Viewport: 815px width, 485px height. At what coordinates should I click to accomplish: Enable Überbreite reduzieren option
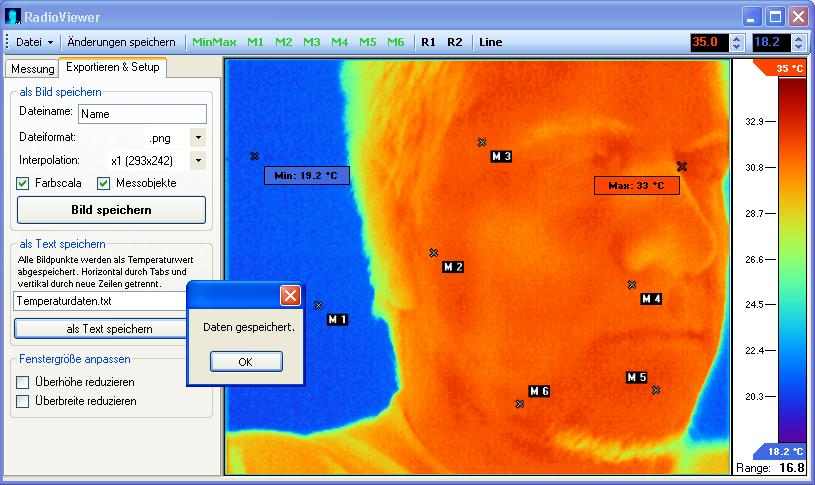pyautogui.click(x=24, y=401)
